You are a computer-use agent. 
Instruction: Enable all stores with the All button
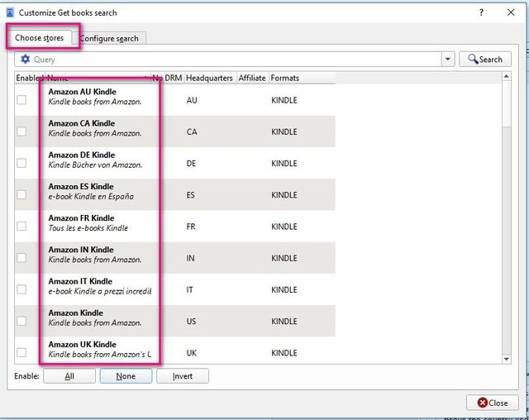pyautogui.click(x=69, y=376)
